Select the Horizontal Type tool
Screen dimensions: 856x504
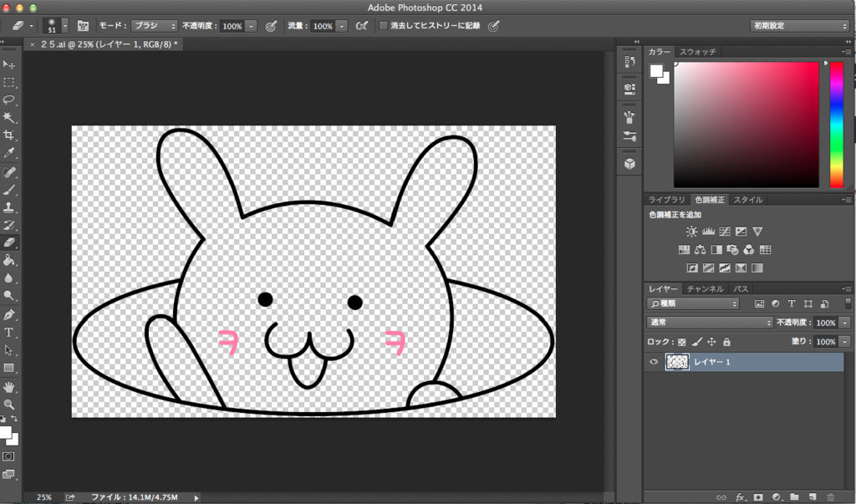[9, 333]
